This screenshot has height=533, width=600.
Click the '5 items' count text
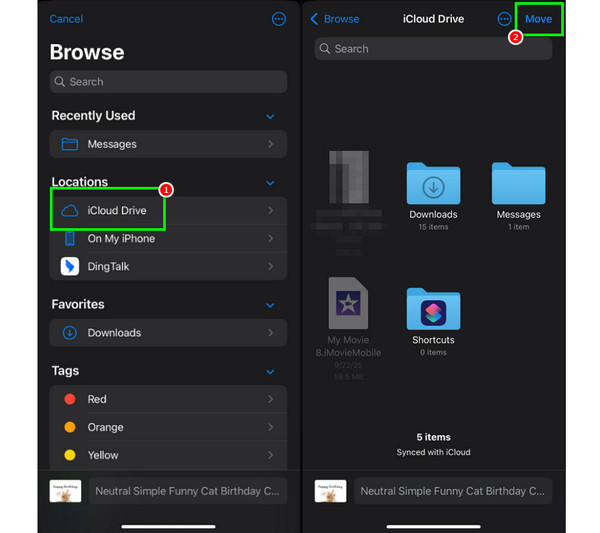click(433, 437)
